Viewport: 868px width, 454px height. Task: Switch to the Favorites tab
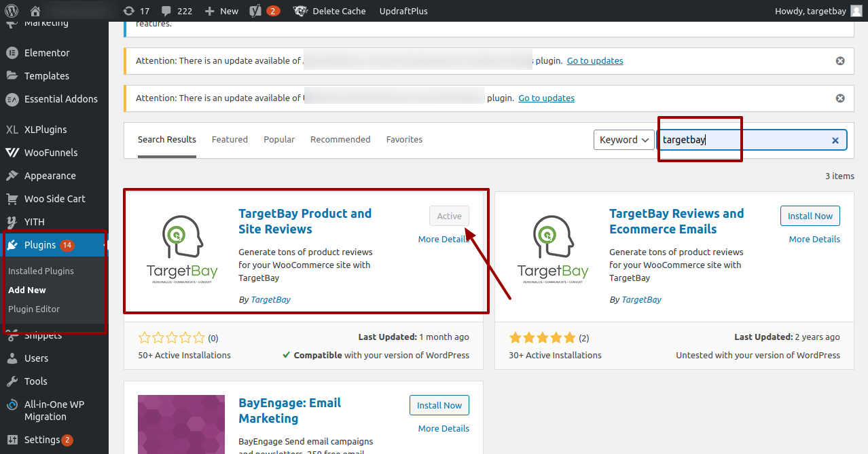click(404, 140)
